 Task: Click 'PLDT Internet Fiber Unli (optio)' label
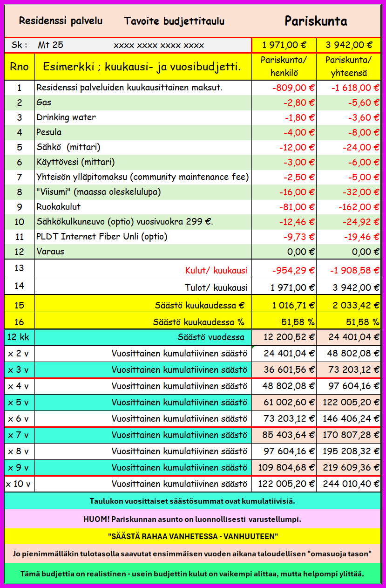pos(102,237)
